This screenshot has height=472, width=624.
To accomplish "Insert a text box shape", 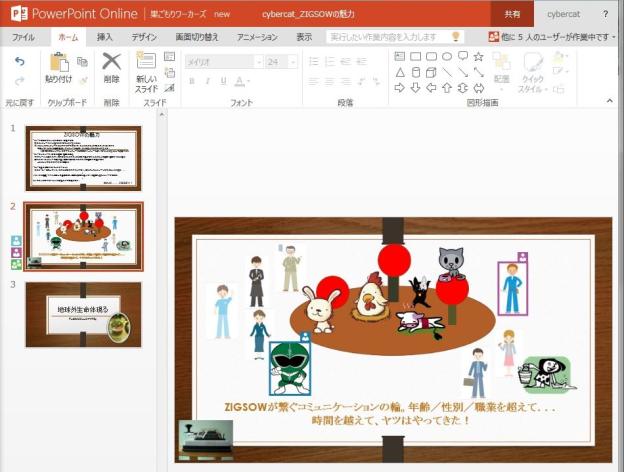I will tap(400, 57).
